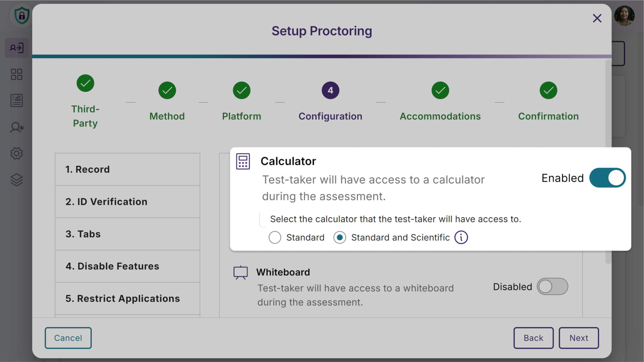Open the dashboard grid icon in sidebar
The width and height of the screenshot is (644, 362).
tap(17, 74)
